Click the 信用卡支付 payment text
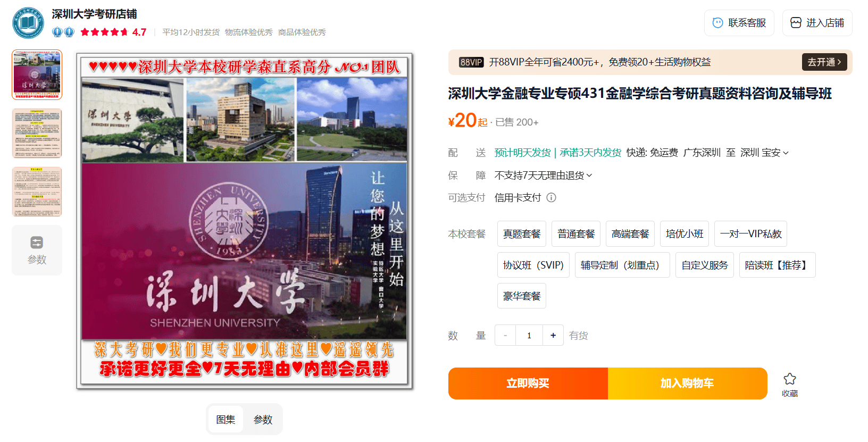Screen dimensions: 868x442 pos(518,198)
